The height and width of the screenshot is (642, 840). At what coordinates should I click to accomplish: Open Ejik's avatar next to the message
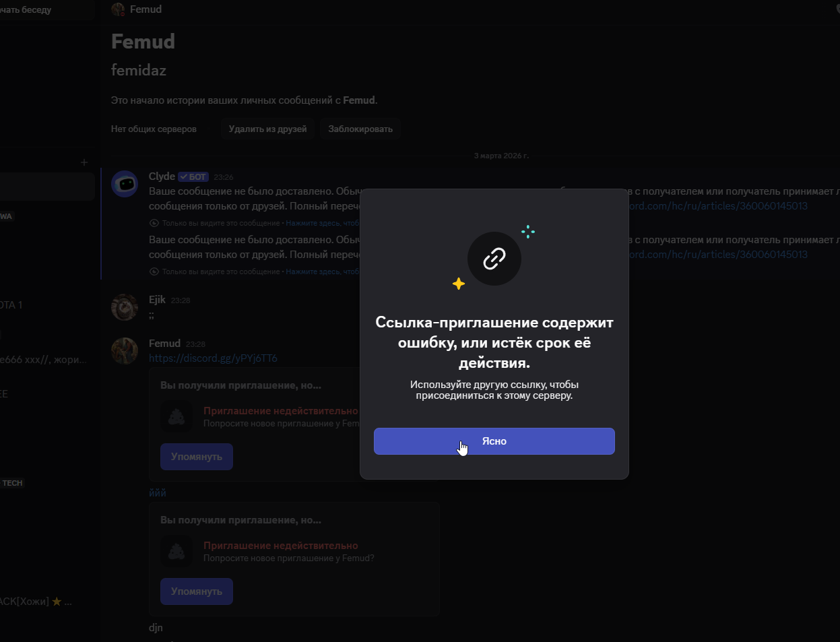tap(125, 307)
